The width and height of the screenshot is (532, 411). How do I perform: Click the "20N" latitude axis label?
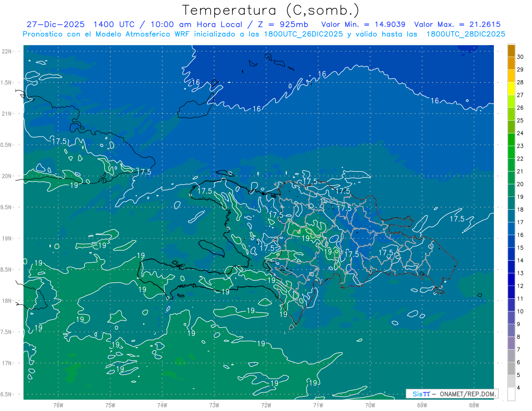[6, 176]
